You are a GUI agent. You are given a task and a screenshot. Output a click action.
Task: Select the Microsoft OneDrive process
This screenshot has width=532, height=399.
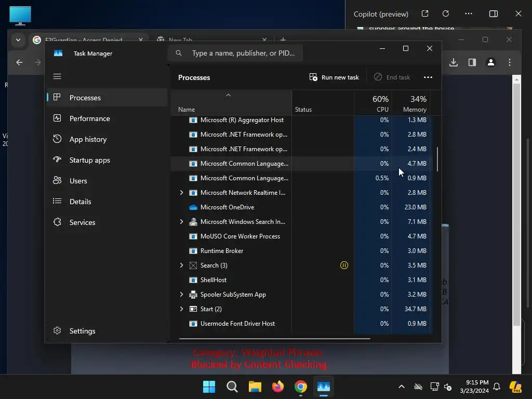coord(301,207)
